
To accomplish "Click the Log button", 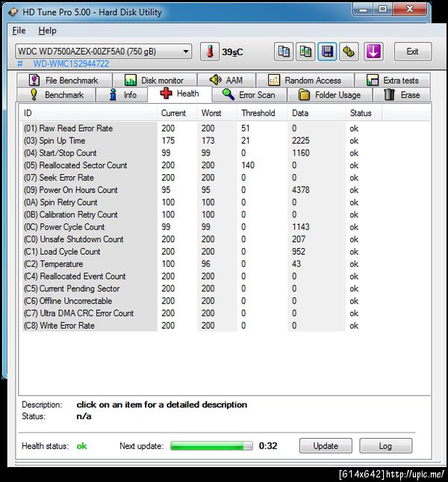I will pos(386,445).
